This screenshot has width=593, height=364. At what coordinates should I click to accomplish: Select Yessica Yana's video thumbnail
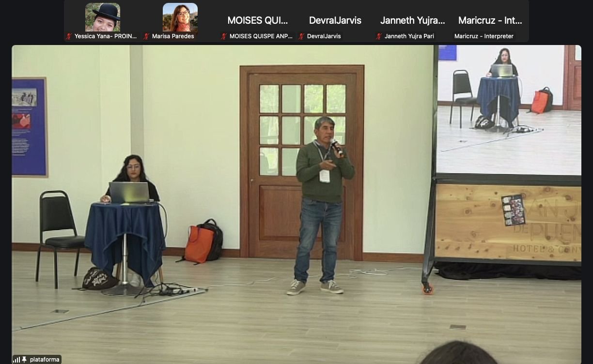tap(103, 17)
